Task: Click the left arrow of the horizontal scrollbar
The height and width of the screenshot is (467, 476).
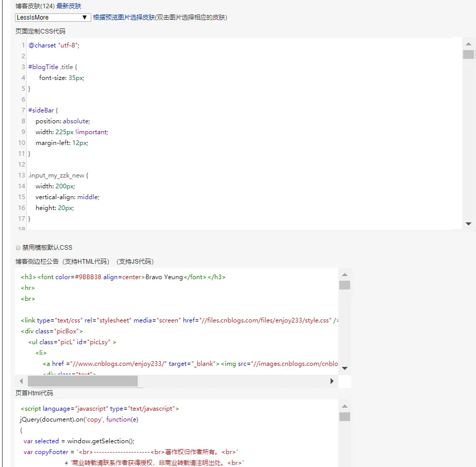Action: click(21, 381)
